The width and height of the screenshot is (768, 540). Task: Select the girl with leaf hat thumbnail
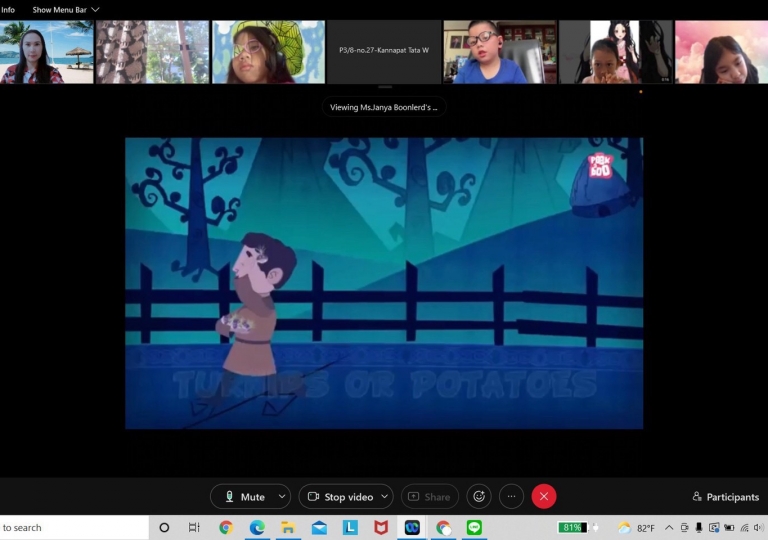tap(268, 52)
